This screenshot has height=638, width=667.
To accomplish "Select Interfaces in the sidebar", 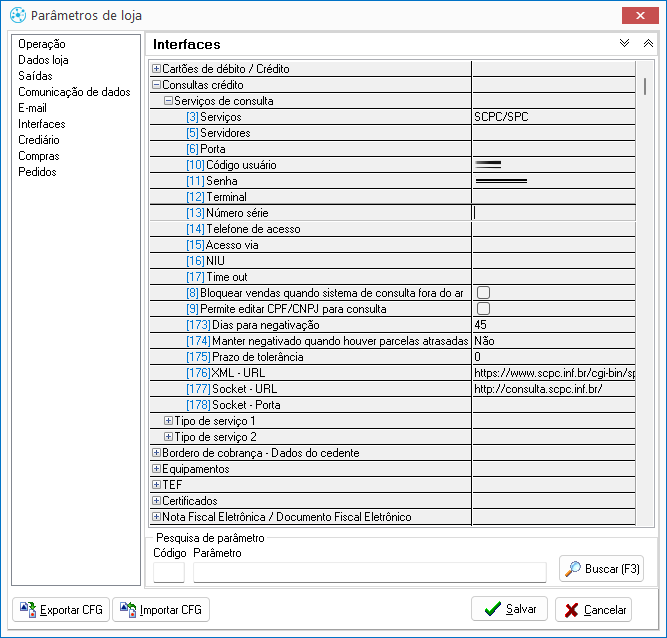I will [42, 124].
